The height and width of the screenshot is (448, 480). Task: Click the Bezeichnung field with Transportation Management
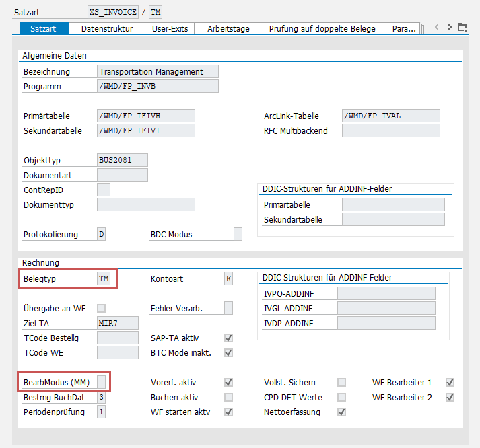tap(158, 71)
